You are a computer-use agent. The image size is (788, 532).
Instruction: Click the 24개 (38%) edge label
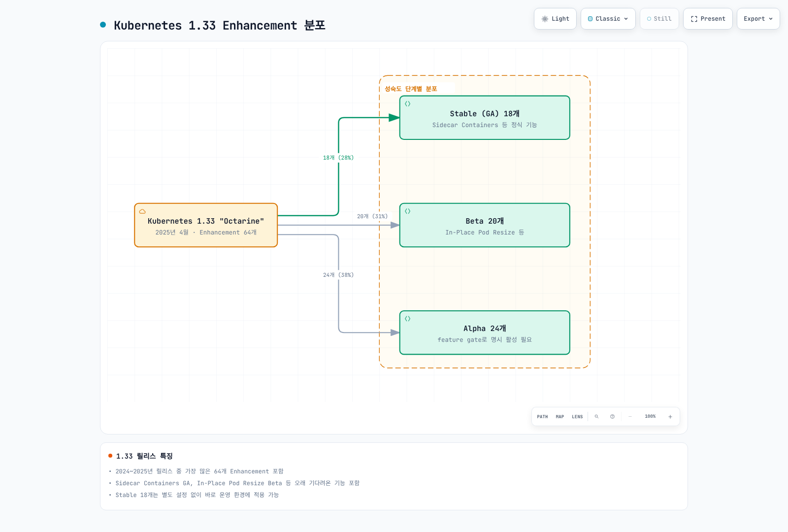338,275
